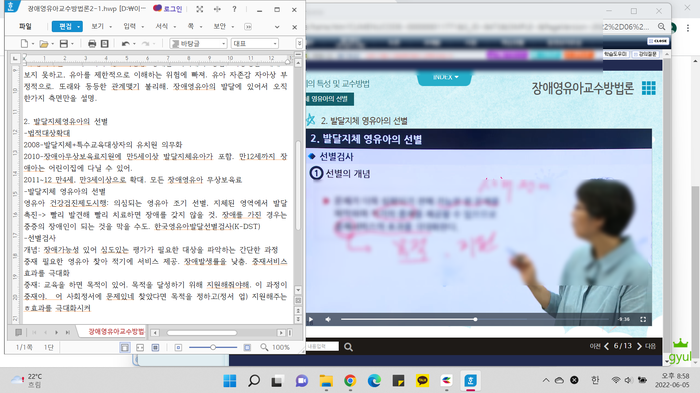
Task: Expand the 서식 menu dropdown arrow
Action: click(175, 27)
